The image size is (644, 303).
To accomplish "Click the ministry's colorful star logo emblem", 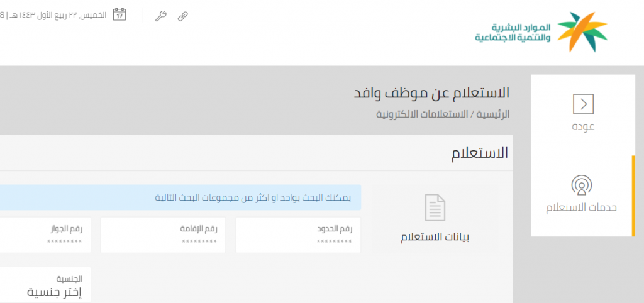I will pyautogui.click(x=583, y=31).
